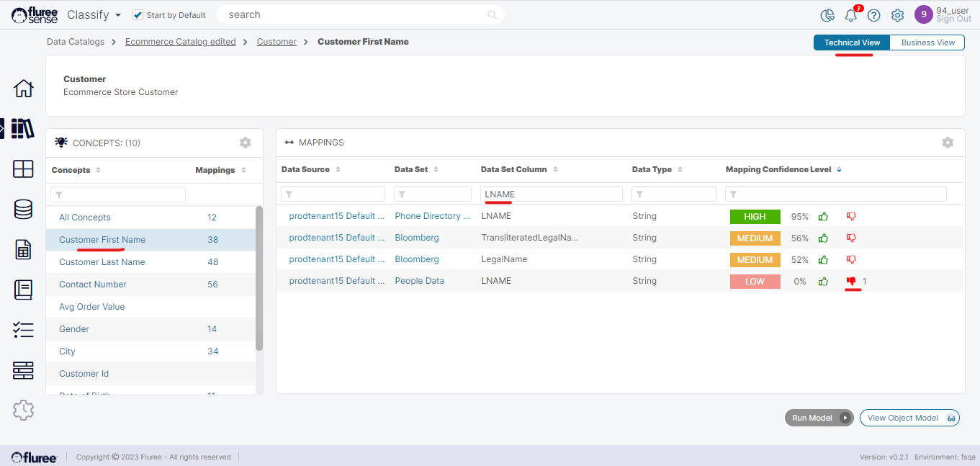Screen dimensions: 980x466
Task: Open the database icon in sidebar
Action: point(24,210)
